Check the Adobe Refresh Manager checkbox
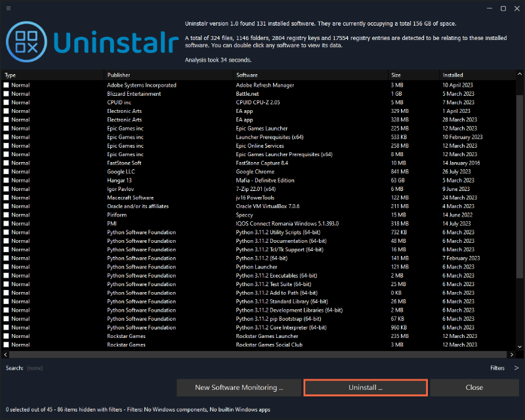 coord(7,85)
